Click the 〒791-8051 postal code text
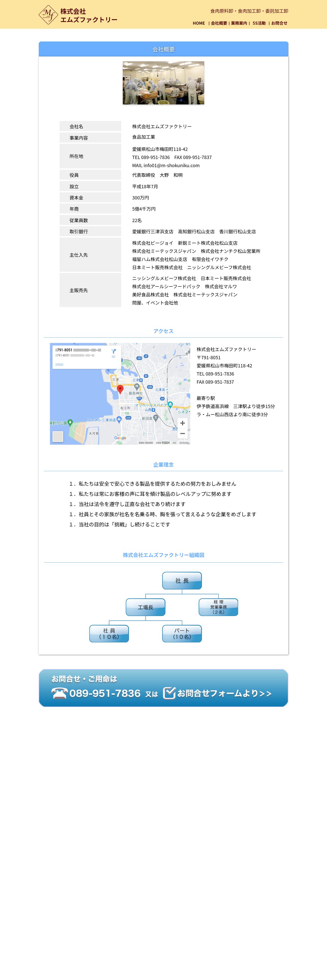The width and height of the screenshot is (327, 980). [209, 358]
